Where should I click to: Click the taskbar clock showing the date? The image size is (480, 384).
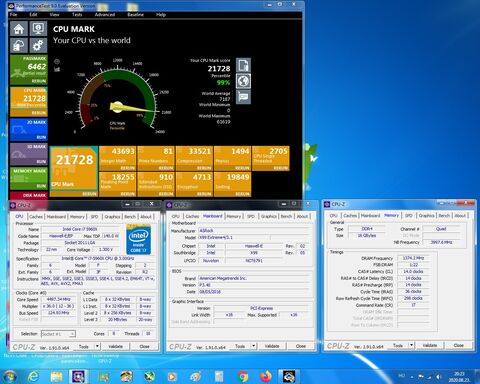[459, 377]
